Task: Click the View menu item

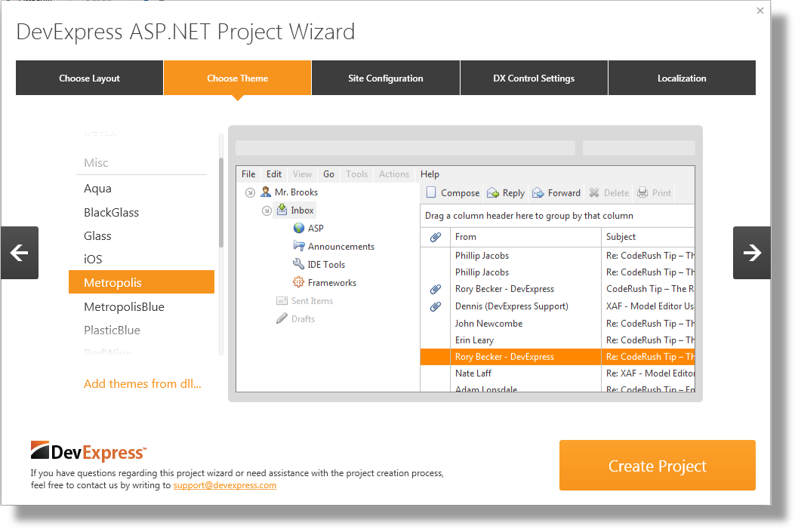Action: (302, 174)
